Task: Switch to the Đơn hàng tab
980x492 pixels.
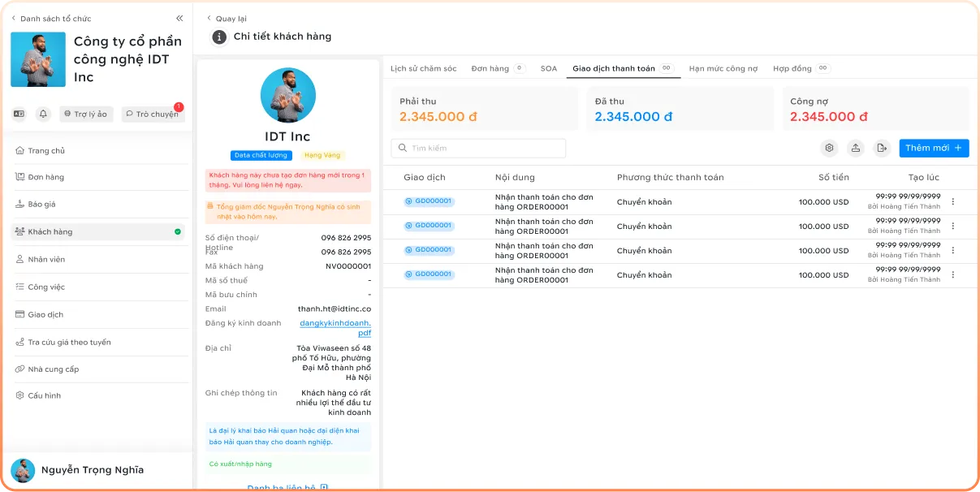Action: [x=499, y=69]
